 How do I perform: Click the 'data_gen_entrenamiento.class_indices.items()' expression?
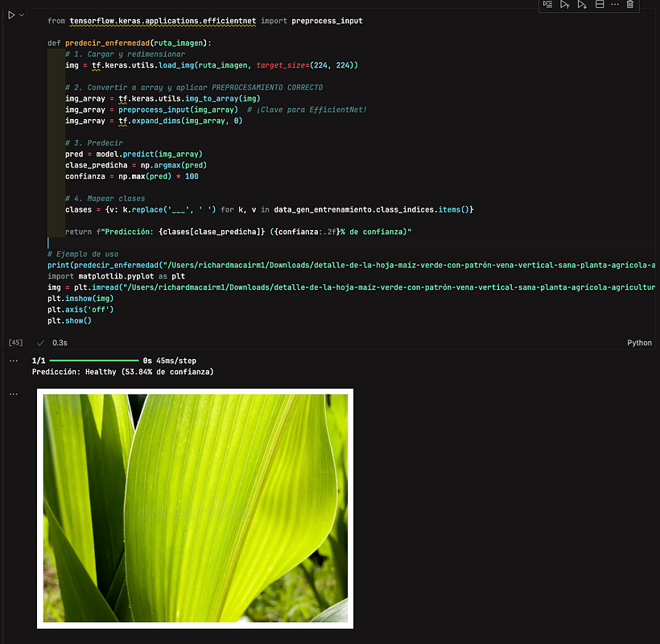[x=371, y=209]
